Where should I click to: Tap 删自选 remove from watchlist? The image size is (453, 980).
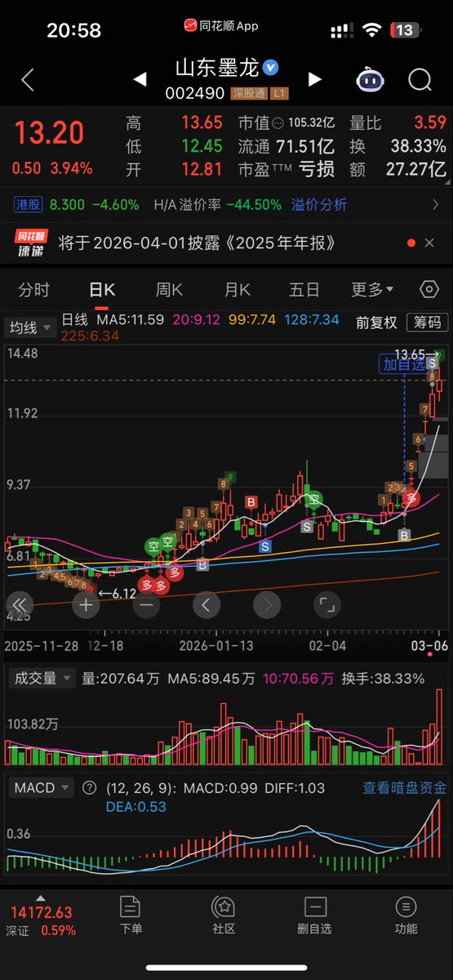point(314,915)
